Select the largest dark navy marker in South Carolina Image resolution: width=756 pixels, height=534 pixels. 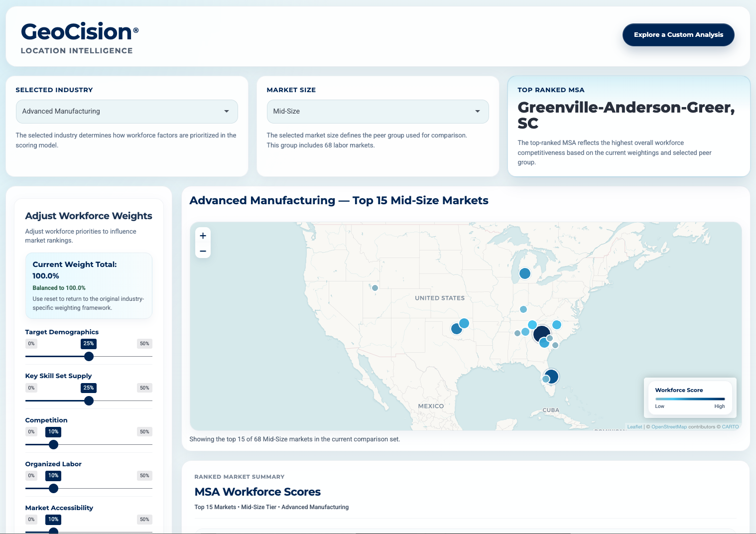pyautogui.click(x=541, y=334)
